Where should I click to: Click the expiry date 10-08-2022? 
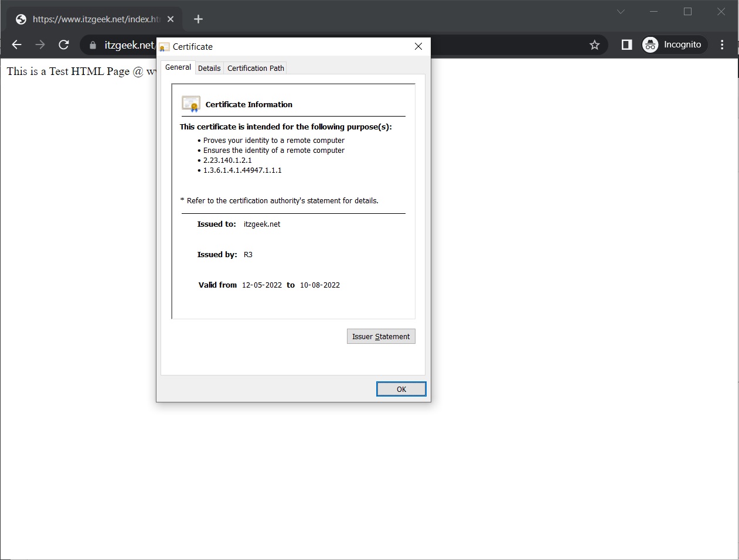coord(320,285)
